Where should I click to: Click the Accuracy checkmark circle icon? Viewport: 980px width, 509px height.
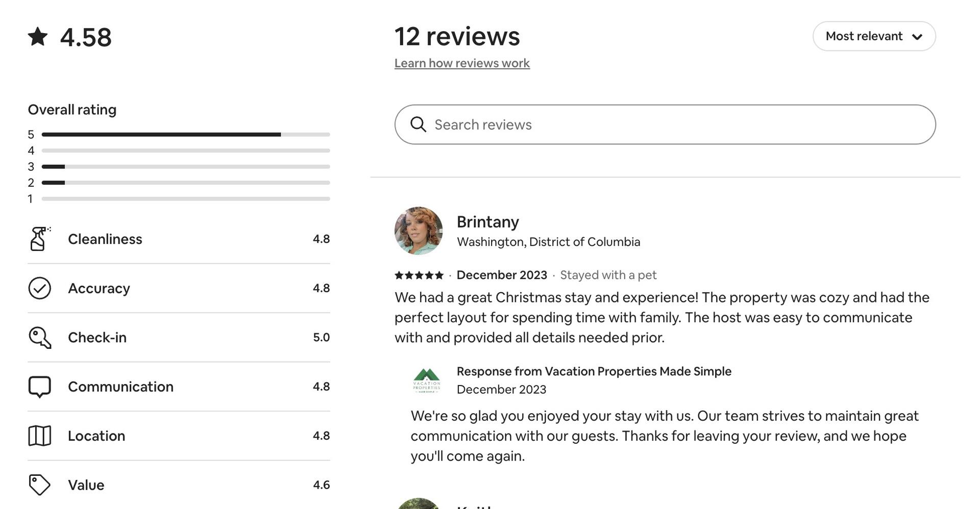click(x=39, y=288)
